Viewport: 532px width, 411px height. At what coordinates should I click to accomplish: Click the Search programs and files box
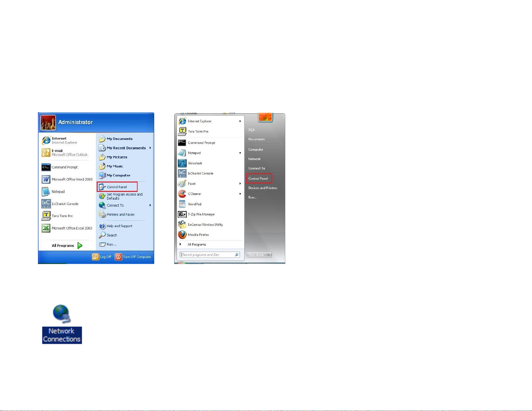pyautogui.click(x=210, y=255)
